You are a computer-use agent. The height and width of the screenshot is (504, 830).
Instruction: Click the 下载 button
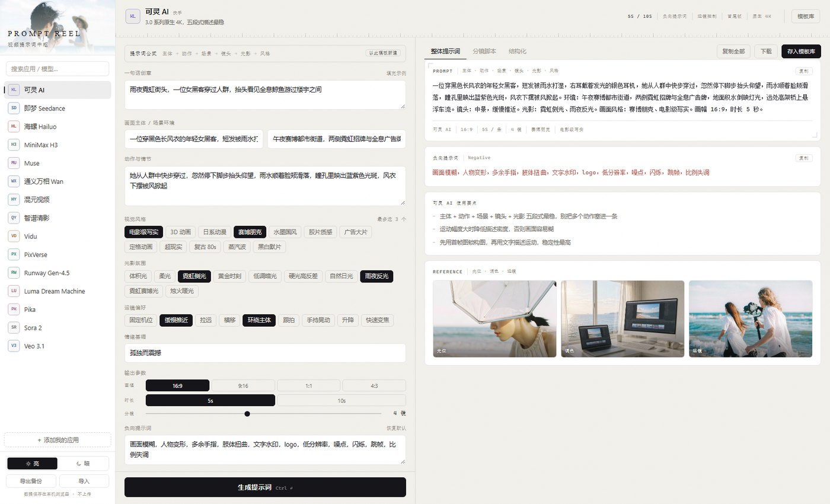766,52
